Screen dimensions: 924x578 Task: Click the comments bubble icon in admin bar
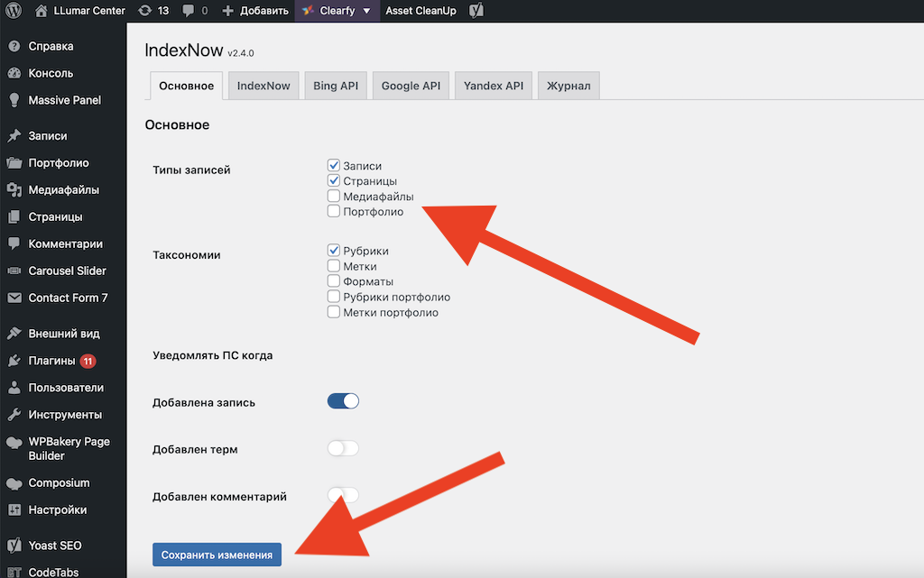pos(188,11)
